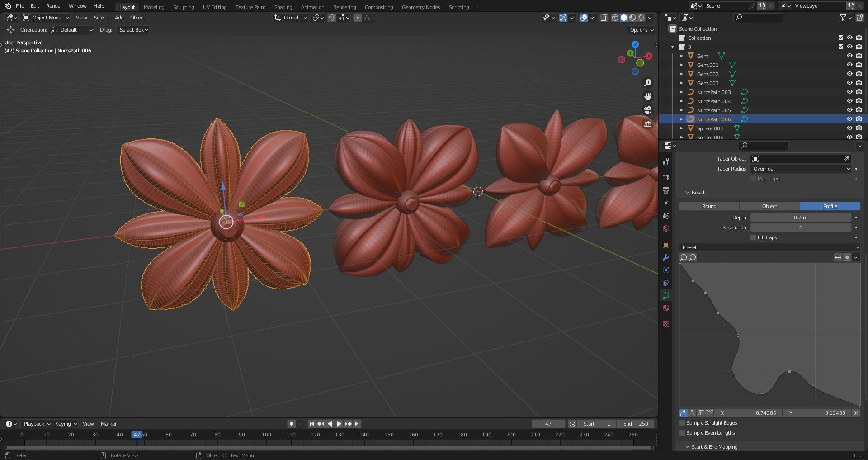Open the Object properties tab icon
Screen dimensions: 868x460
(x=665, y=245)
